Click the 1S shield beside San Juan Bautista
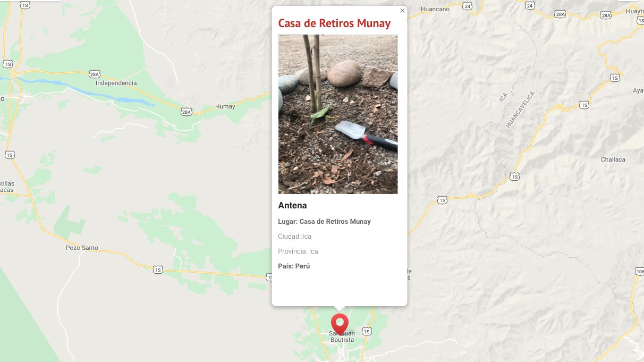644x362 pixels. tap(367, 331)
